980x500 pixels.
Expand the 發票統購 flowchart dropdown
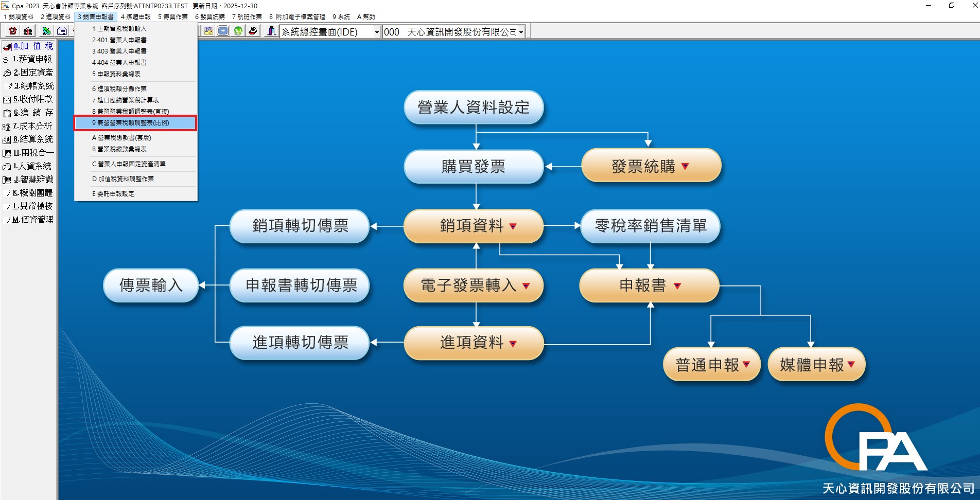(685, 166)
